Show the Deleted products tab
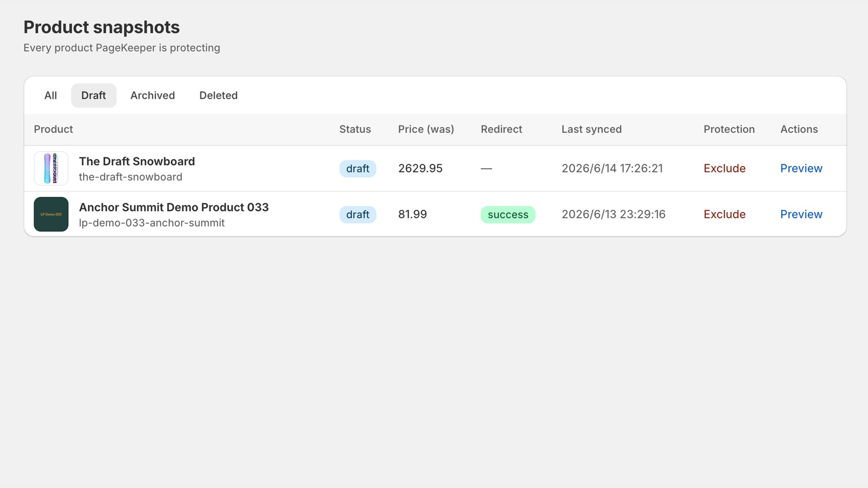 click(218, 95)
